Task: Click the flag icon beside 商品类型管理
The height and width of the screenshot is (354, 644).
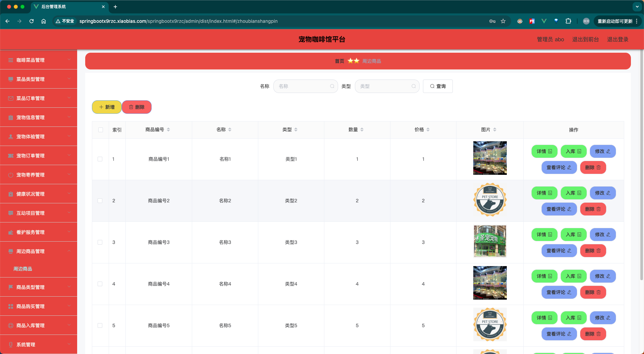Action: point(11,287)
